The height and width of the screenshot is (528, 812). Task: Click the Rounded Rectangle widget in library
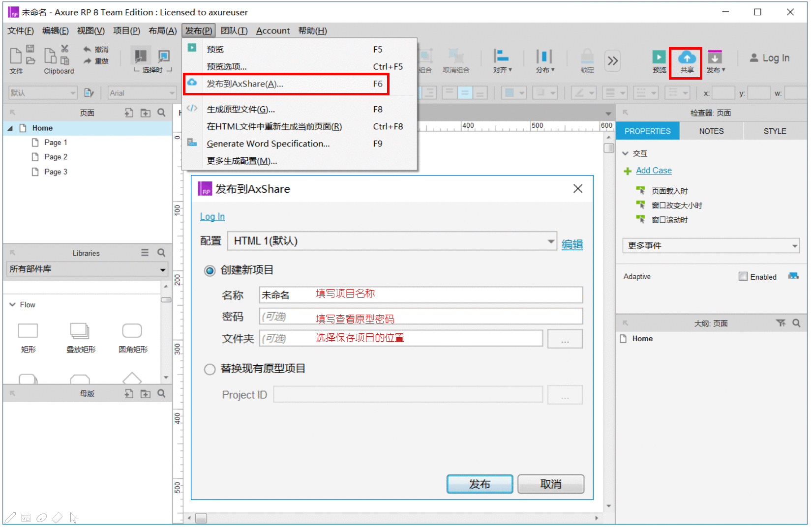tap(132, 331)
